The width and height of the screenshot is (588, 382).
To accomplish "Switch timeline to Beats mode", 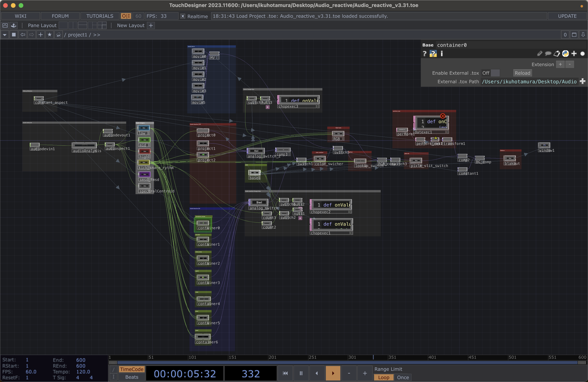I will (x=132, y=377).
